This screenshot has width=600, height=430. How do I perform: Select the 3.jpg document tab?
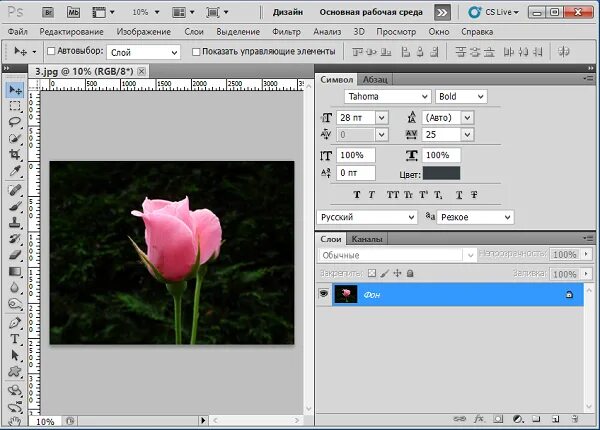(x=84, y=72)
